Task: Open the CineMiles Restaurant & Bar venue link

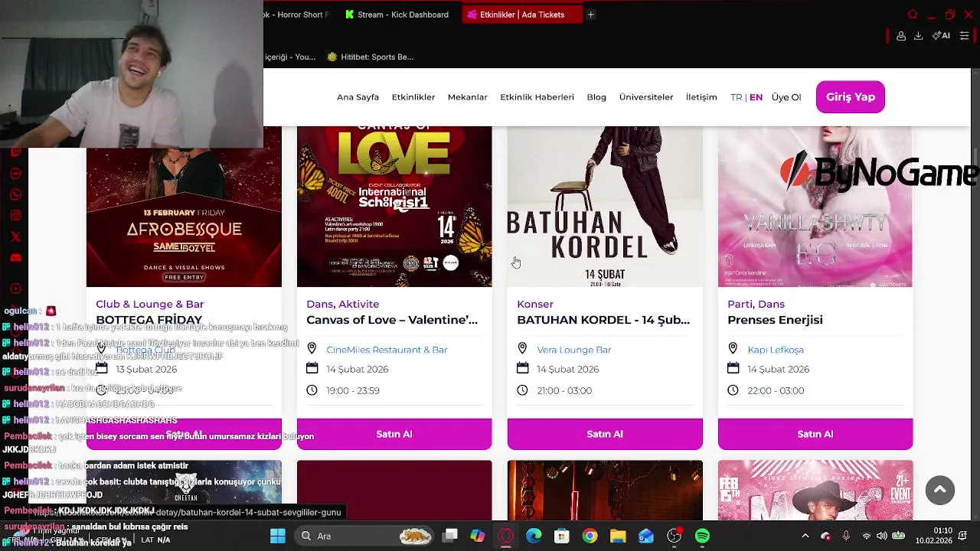Action: click(387, 350)
